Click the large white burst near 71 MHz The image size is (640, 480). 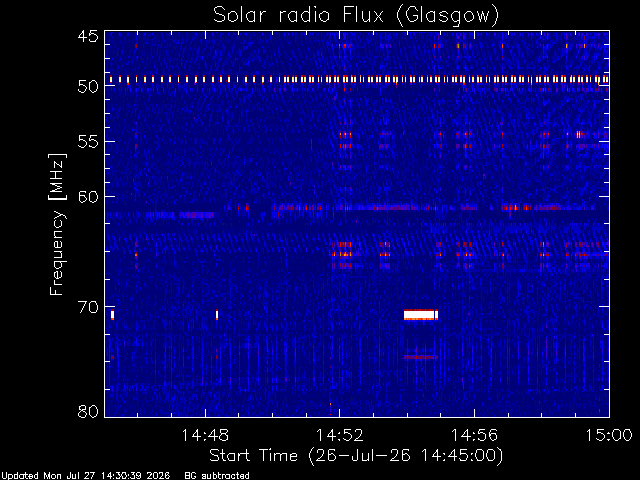421,315
